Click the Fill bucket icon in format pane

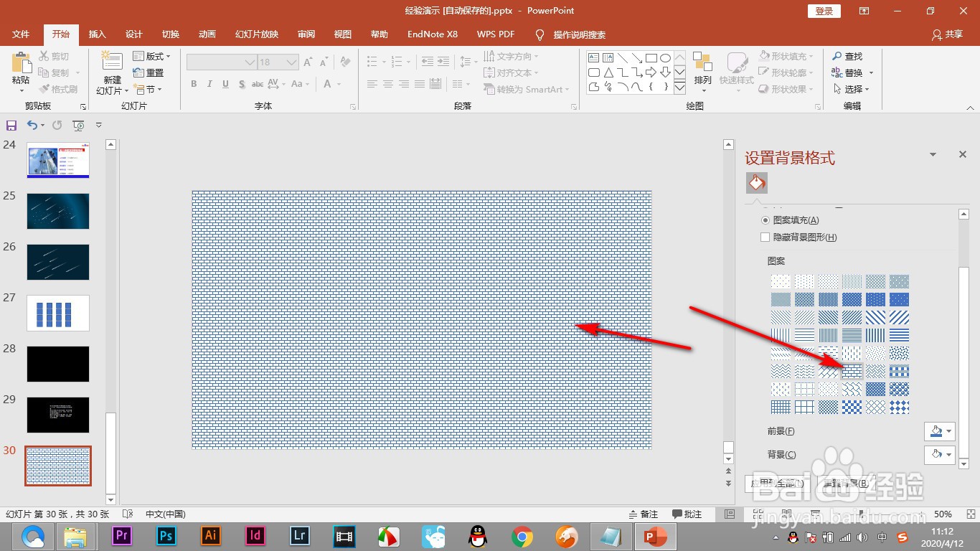pos(757,183)
